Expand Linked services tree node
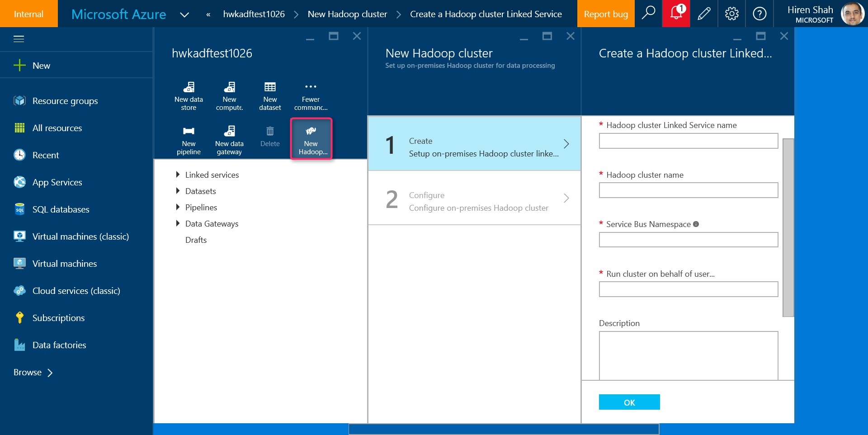This screenshot has height=435, width=868. tap(178, 175)
